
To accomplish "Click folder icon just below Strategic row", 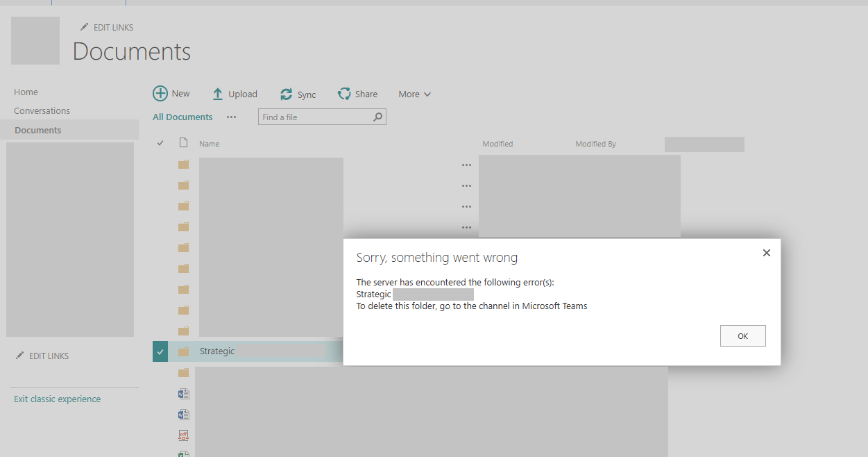I will coord(183,373).
